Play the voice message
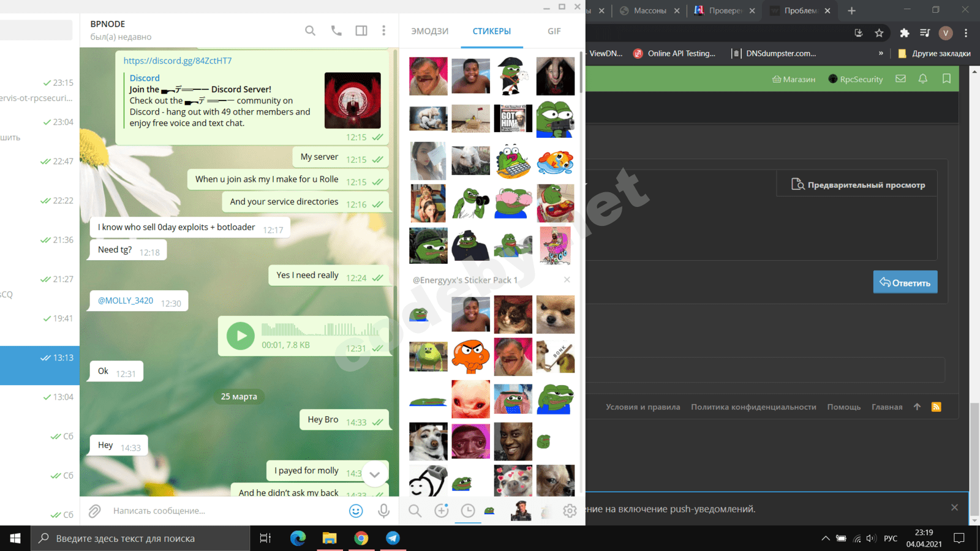The image size is (980, 551). 241,335
